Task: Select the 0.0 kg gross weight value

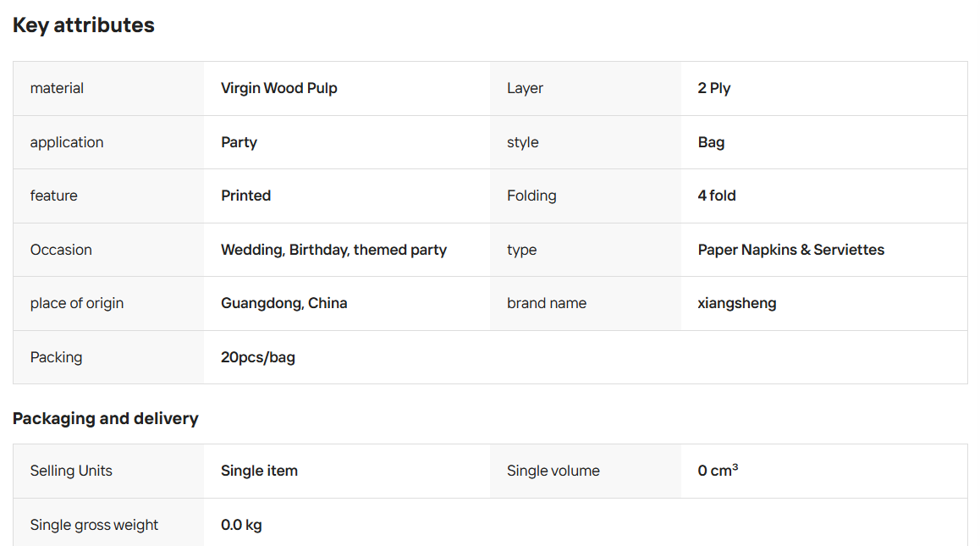Action: [241, 525]
